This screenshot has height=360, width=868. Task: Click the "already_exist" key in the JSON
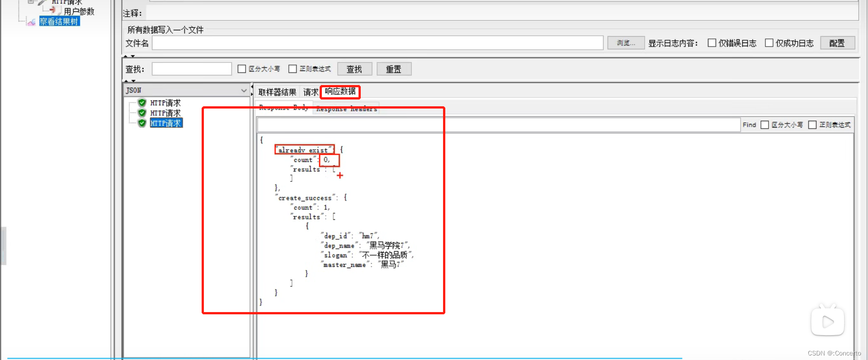tap(304, 150)
